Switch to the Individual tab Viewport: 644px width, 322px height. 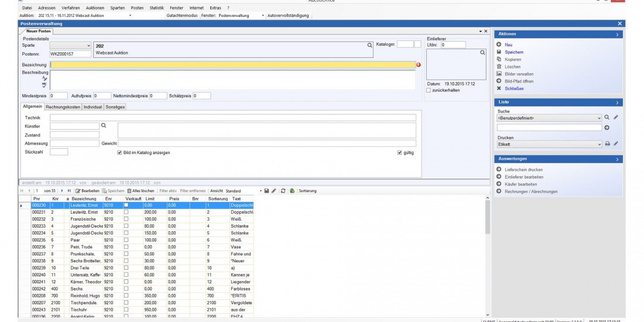click(93, 107)
